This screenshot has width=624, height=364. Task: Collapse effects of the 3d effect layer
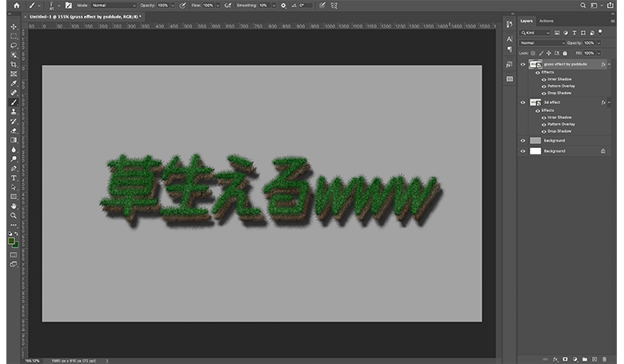[609, 102]
